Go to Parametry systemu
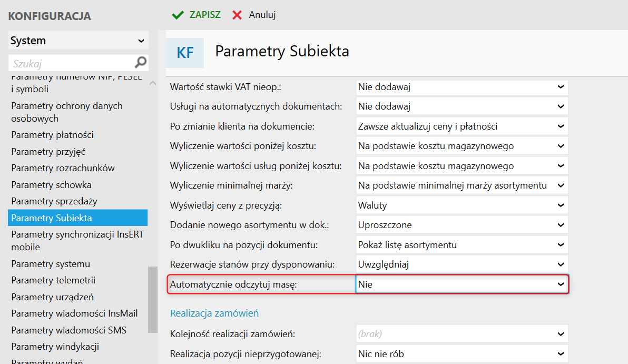Image resolution: width=628 pixels, height=364 pixels. [x=51, y=264]
